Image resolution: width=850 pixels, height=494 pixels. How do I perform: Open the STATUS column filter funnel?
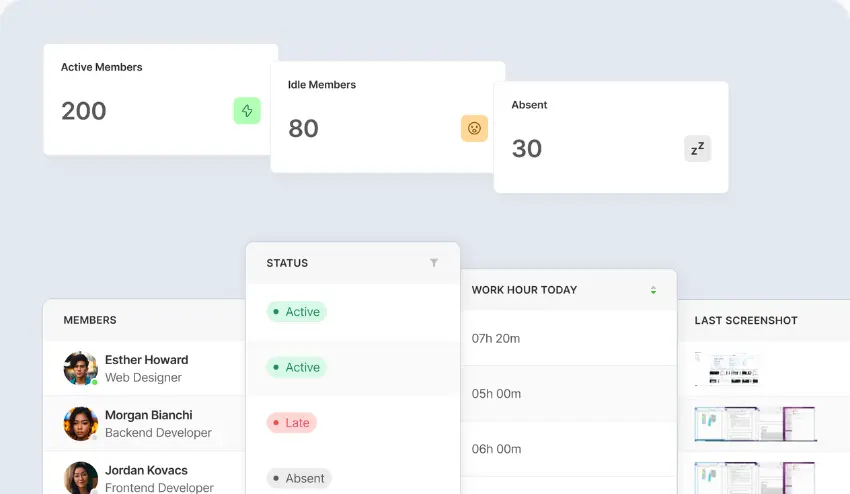[434, 263]
